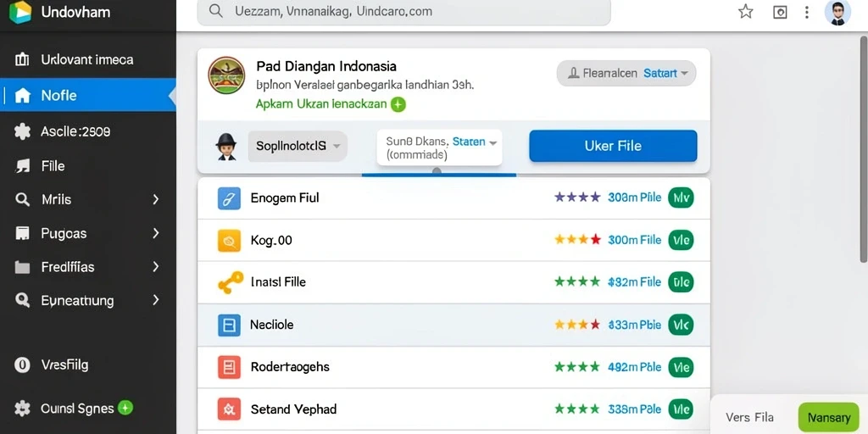The height and width of the screenshot is (434, 868).
Task: Open Ouinsl Sgnes sidebar item
Action: [88, 409]
